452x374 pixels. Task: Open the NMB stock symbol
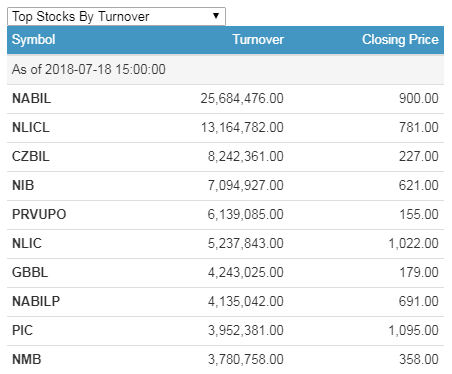(27, 360)
